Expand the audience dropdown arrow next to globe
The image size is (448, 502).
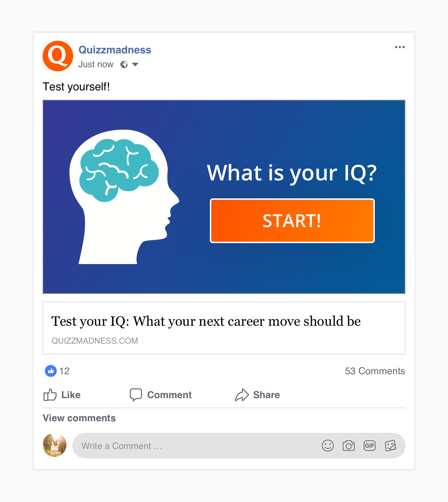pos(135,65)
